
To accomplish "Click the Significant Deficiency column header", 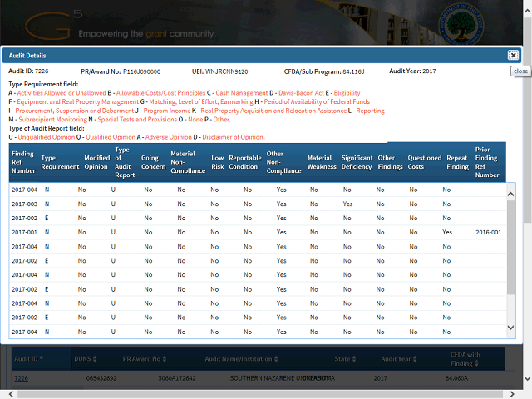I will pyautogui.click(x=357, y=162).
